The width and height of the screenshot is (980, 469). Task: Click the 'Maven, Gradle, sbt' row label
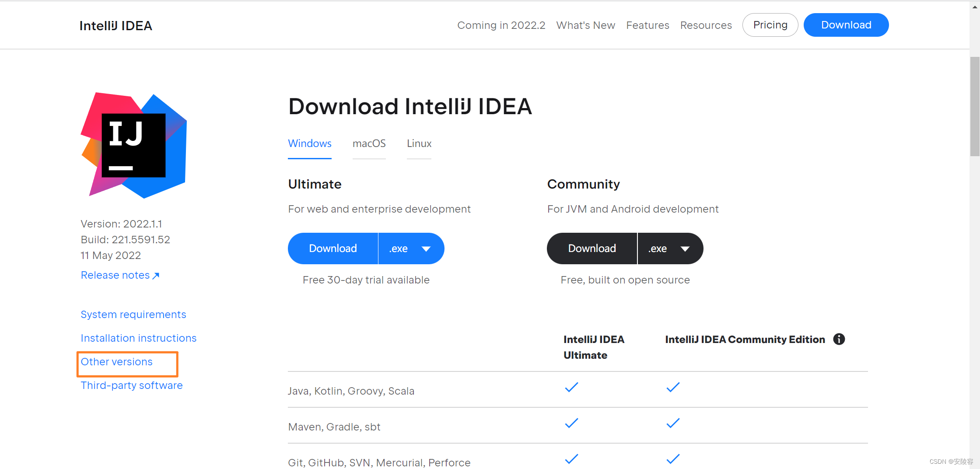334,427
